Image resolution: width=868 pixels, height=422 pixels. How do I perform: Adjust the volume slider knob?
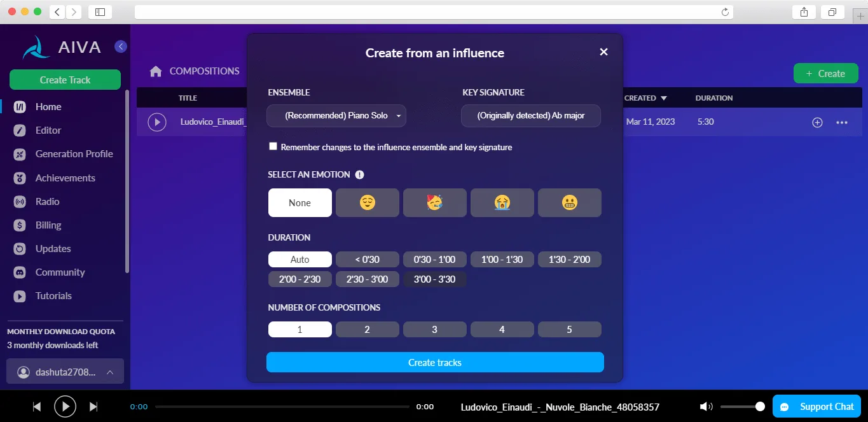760,406
